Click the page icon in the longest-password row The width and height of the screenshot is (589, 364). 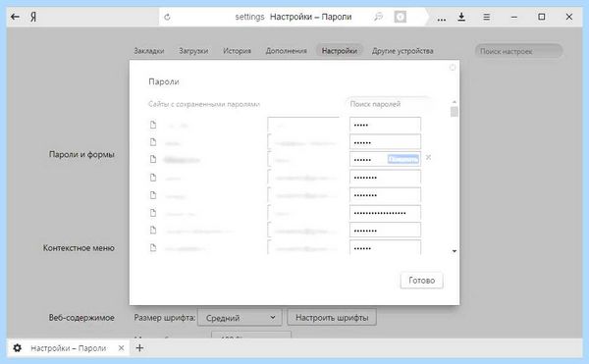tap(153, 213)
